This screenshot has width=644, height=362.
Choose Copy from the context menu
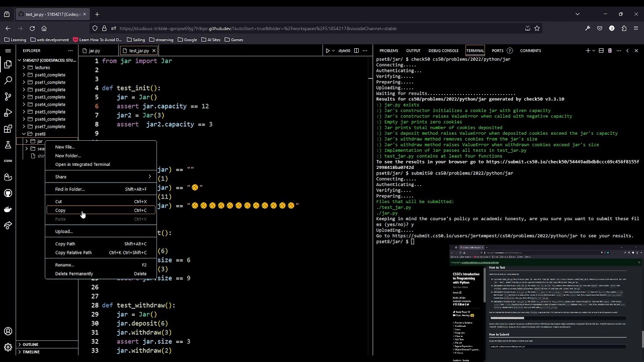pos(60,211)
